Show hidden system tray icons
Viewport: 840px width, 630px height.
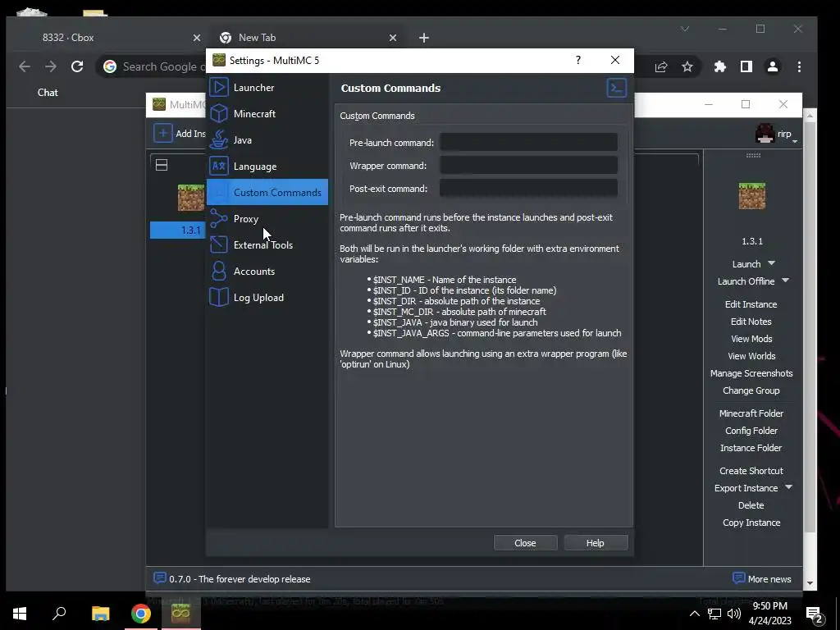point(694,614)
